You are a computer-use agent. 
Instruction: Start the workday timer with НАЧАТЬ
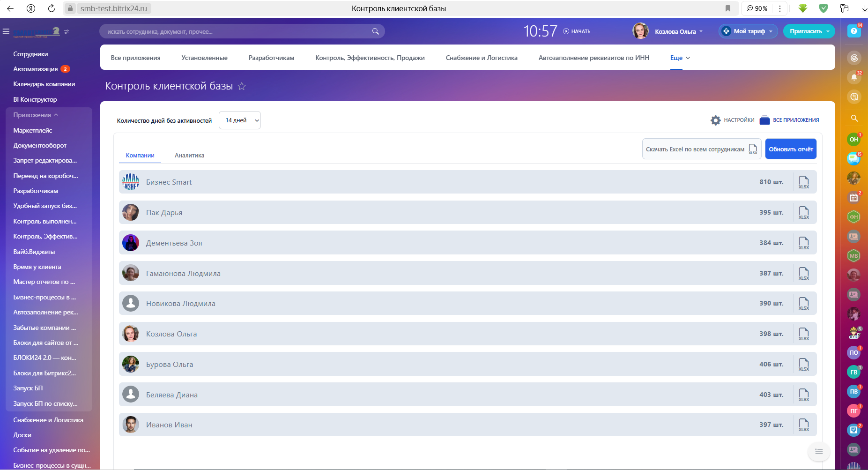tap(577, 31)
